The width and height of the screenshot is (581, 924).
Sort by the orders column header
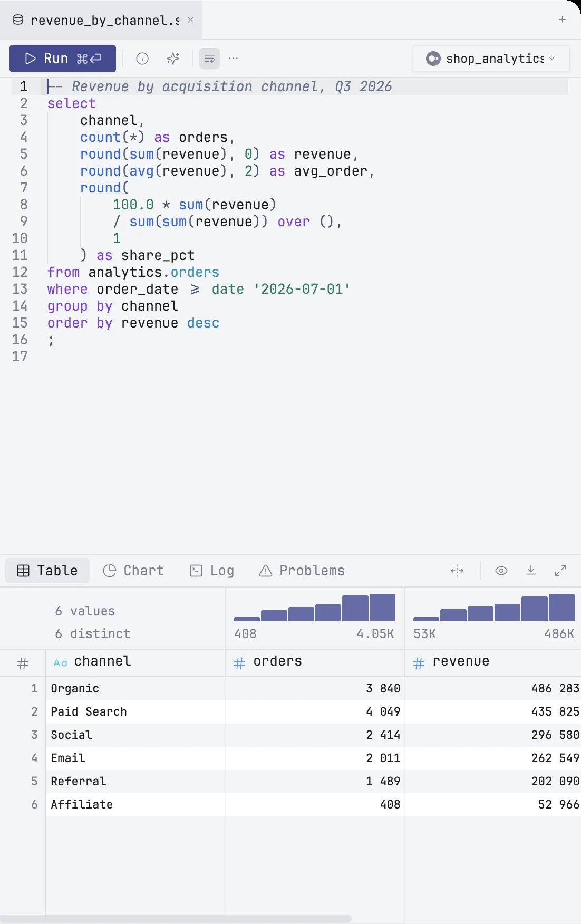point(315,663)
